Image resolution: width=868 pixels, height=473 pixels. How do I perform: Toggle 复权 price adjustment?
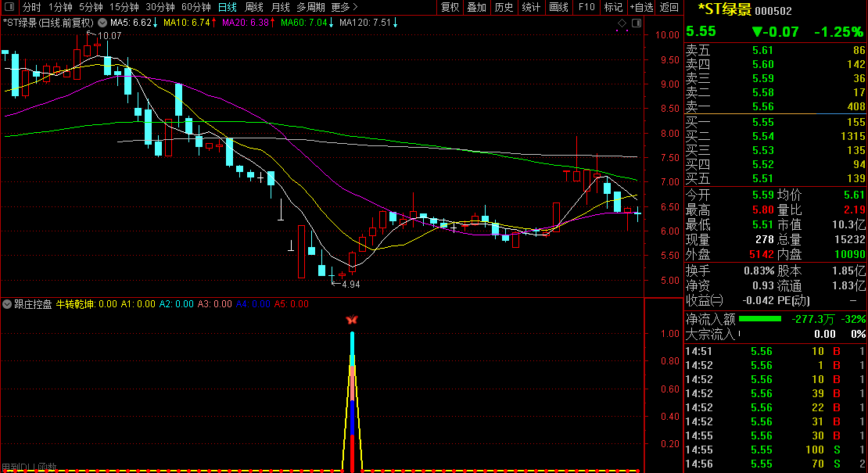(x=450, y=7)
